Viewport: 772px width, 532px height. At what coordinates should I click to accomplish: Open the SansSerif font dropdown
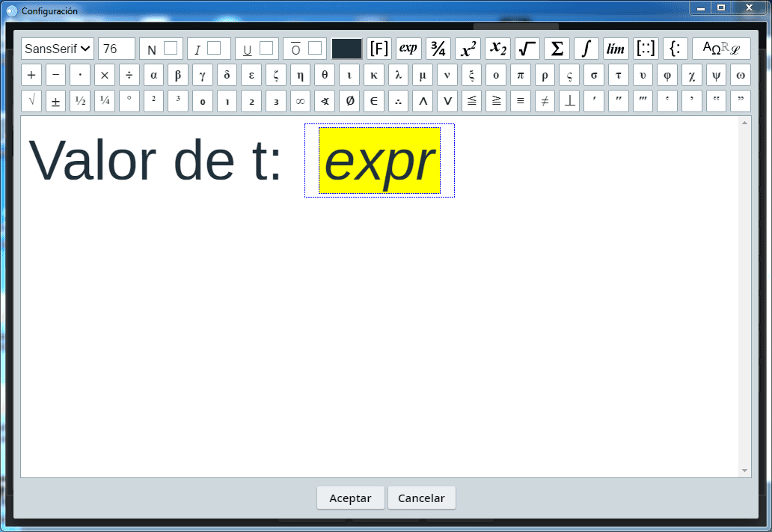coord(58,49)
